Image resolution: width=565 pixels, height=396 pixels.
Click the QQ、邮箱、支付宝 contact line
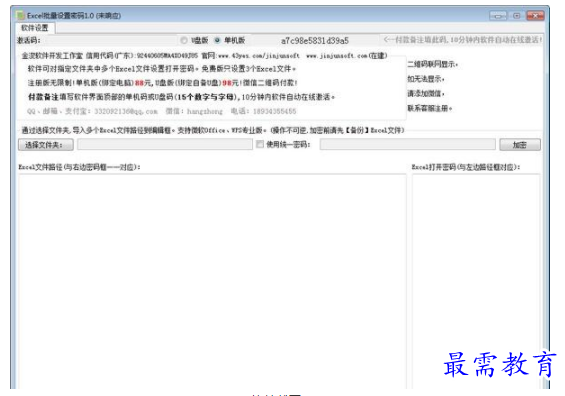coord(162,111)
